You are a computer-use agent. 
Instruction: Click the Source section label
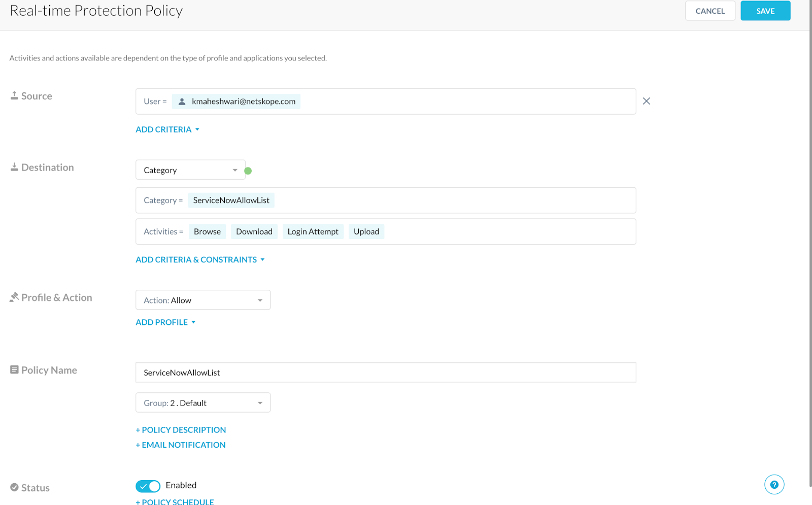pyautogui.click(x=37, y=96)
